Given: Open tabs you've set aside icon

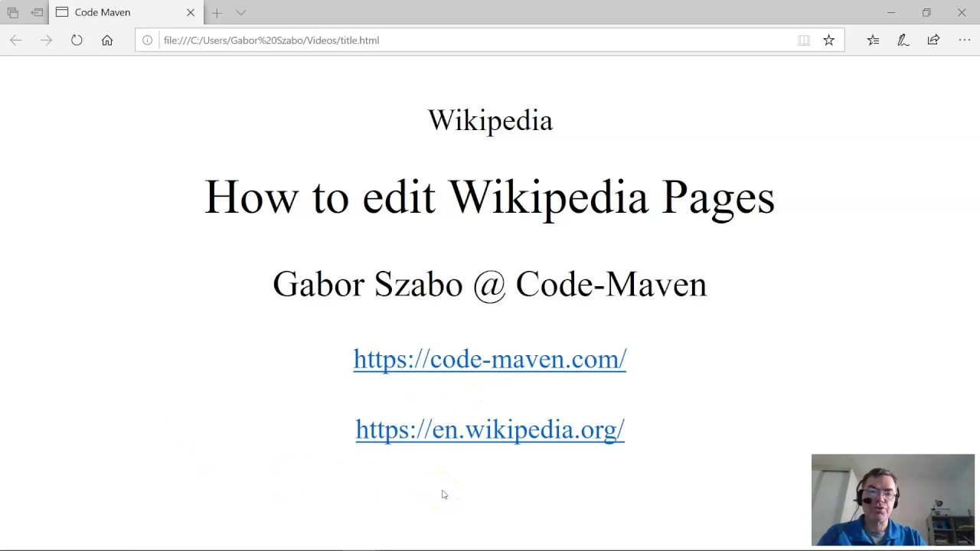Looking at the screenshot, I should pos(12,12).
